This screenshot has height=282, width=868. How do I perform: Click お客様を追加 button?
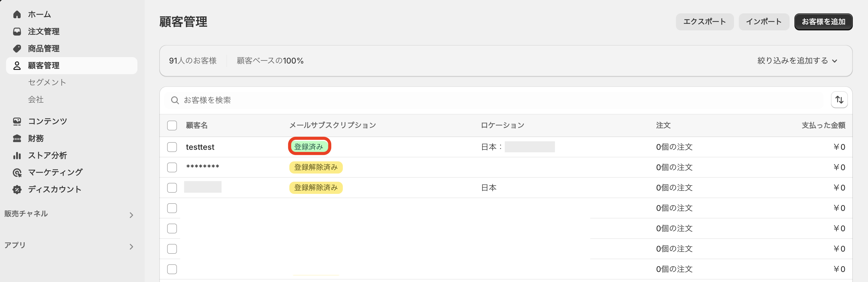point(823,22)
